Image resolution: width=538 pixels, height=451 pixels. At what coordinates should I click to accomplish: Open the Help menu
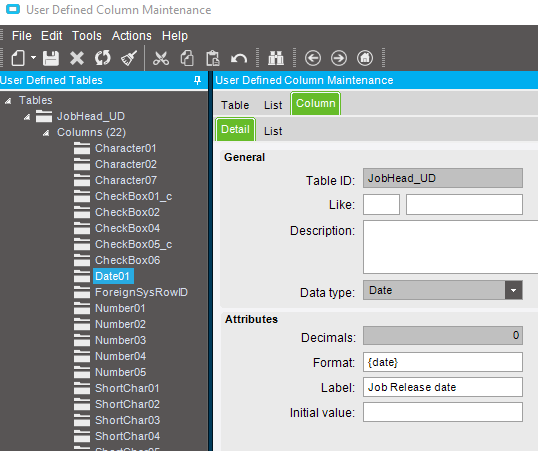click(175, 36)
